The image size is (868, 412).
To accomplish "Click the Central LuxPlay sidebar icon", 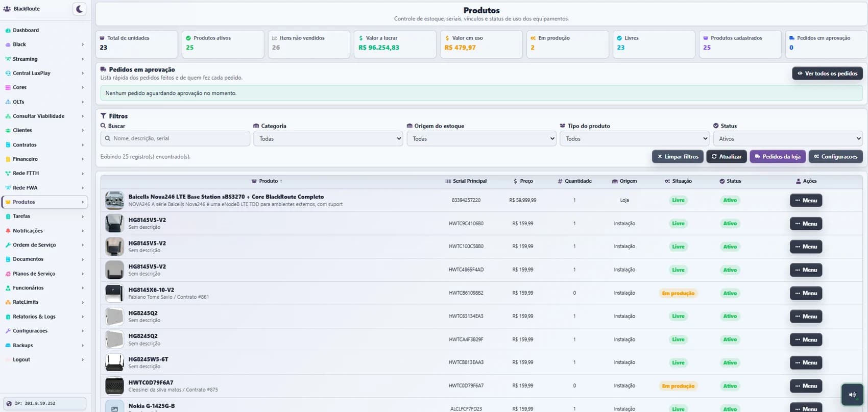I will (x=8, y=74).
